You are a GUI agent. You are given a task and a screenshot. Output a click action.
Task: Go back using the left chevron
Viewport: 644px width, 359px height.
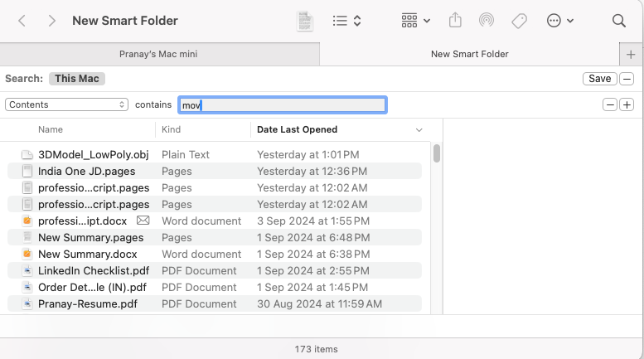(22, 21)
